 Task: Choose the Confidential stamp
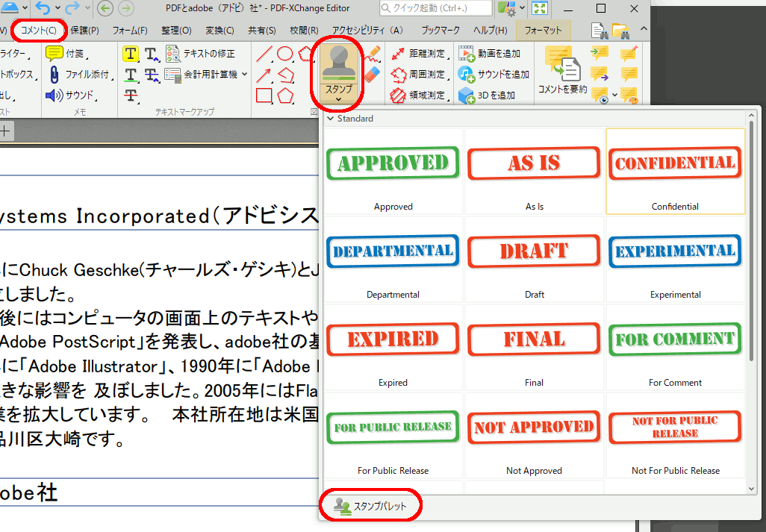(x=675, y=171)
